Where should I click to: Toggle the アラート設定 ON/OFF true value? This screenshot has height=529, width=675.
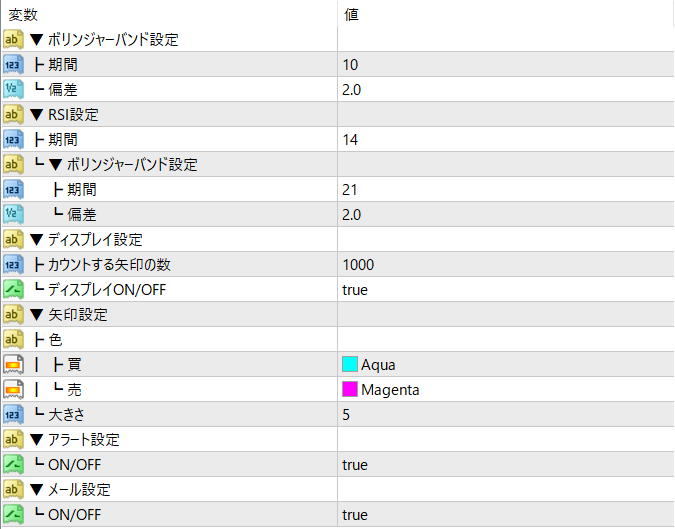(x=355, y=465)
